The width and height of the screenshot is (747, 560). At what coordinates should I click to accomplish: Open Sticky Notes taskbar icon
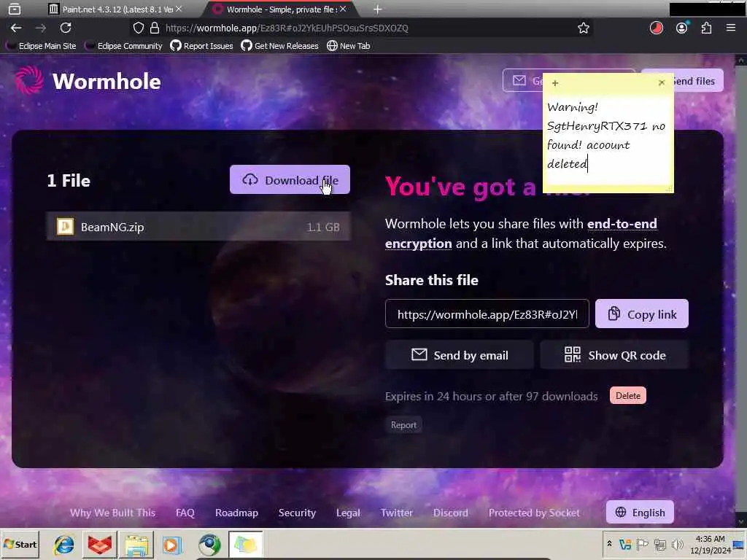click(x=245, y=544)
